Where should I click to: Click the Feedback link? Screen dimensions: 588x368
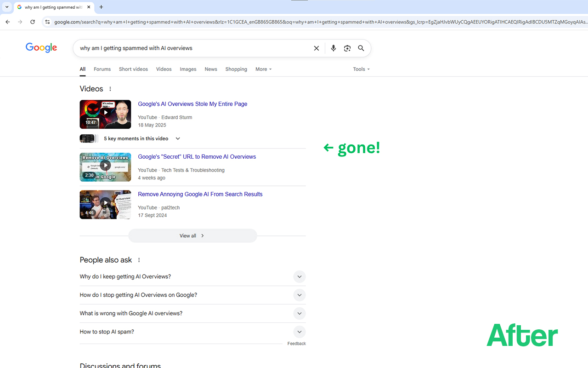297,344
